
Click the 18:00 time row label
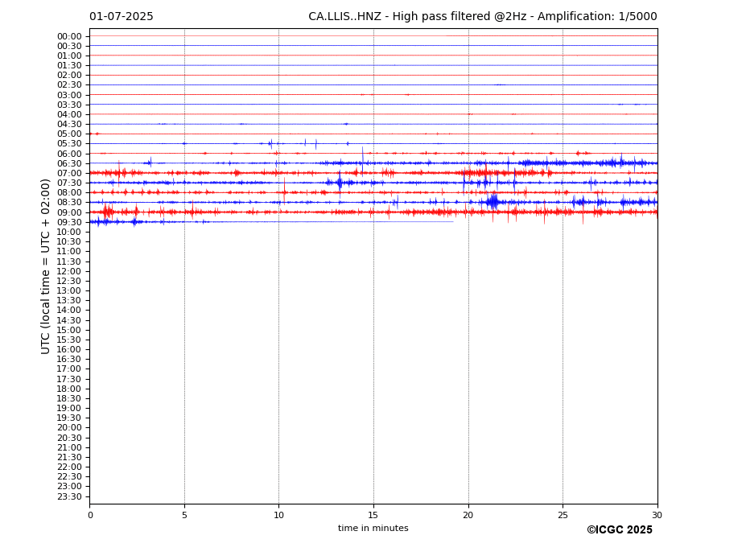coord(69,389)
